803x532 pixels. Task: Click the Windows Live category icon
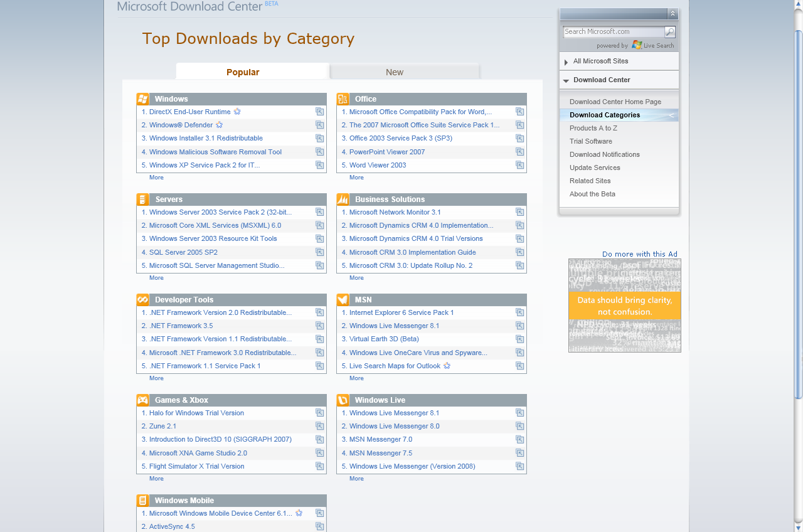pos(343,400)
